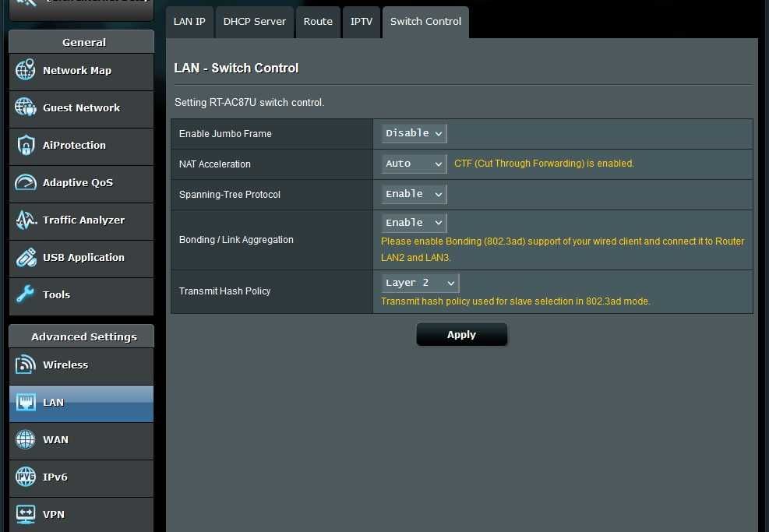The height and width of the screenshot is (532, 769).
Task: Click the Tools wrench icon
Action: (25, 294)
